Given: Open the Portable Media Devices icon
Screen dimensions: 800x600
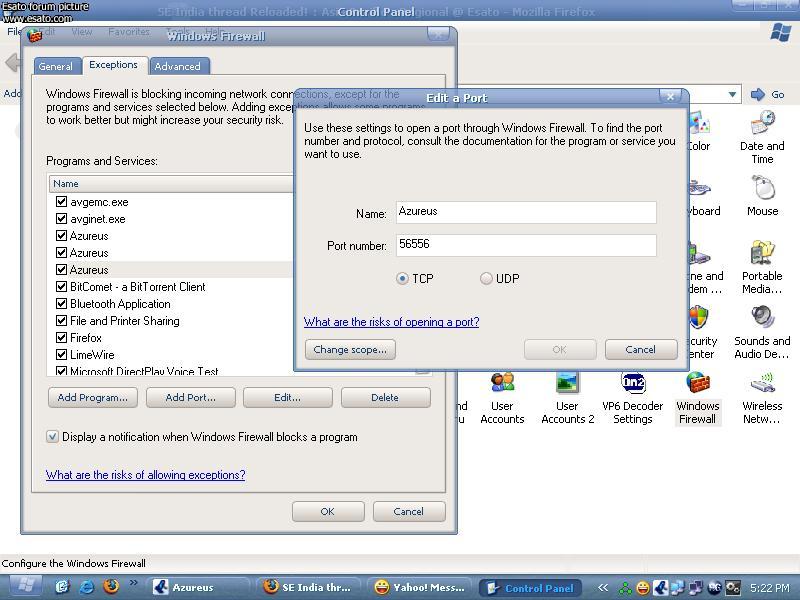Looking at the screenshot, I should (x=762, y=254).
